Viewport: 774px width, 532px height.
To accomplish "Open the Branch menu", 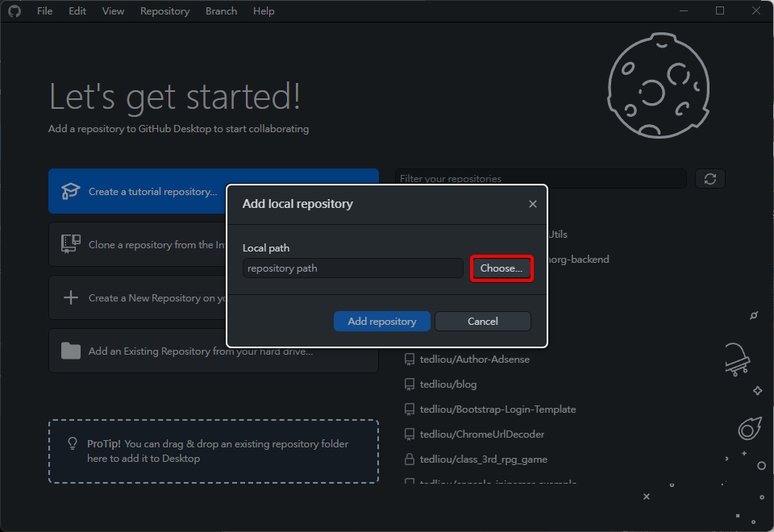I will pos(221,10).
